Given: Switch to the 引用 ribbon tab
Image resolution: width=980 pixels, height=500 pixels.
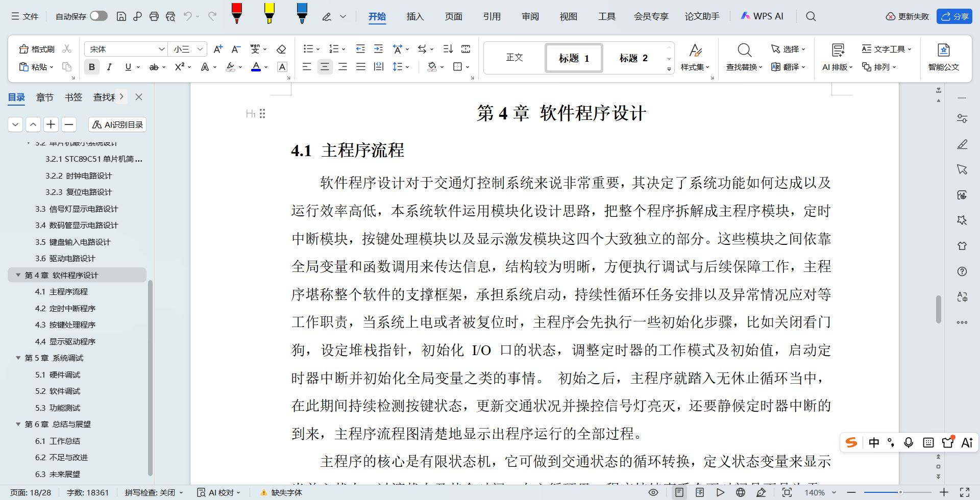Looking at the screenshot, I should coord(492,16).
